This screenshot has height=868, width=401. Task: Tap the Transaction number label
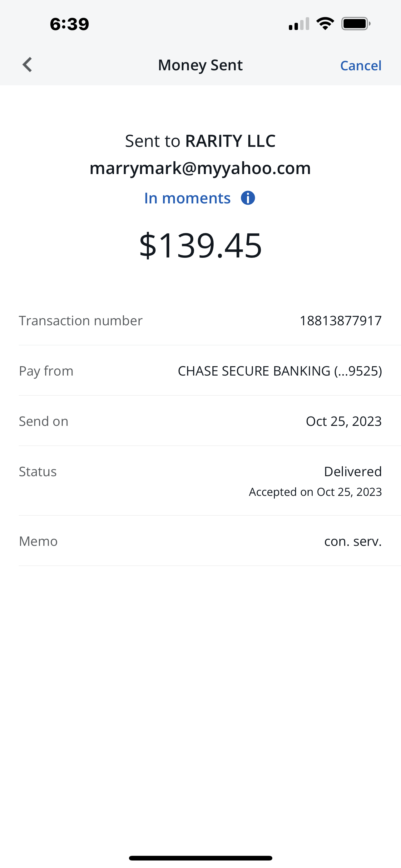click(81, 321)
